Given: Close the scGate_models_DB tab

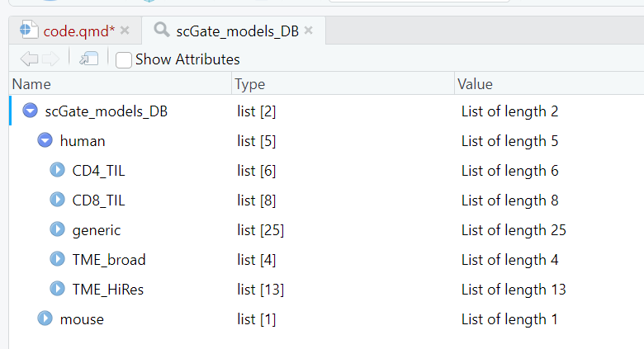Looking at the screenshot, I should pyautogui.click(x=308, y=31).
